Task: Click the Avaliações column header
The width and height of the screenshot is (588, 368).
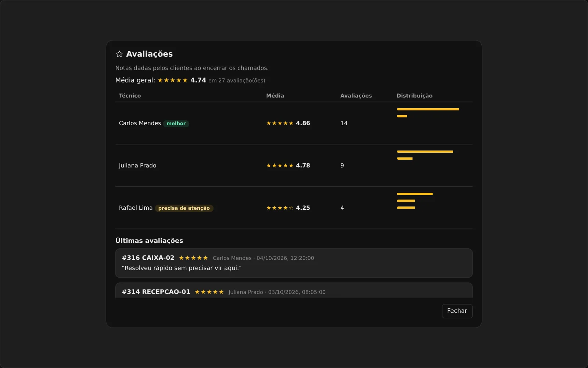Action: tap(356, 96)
